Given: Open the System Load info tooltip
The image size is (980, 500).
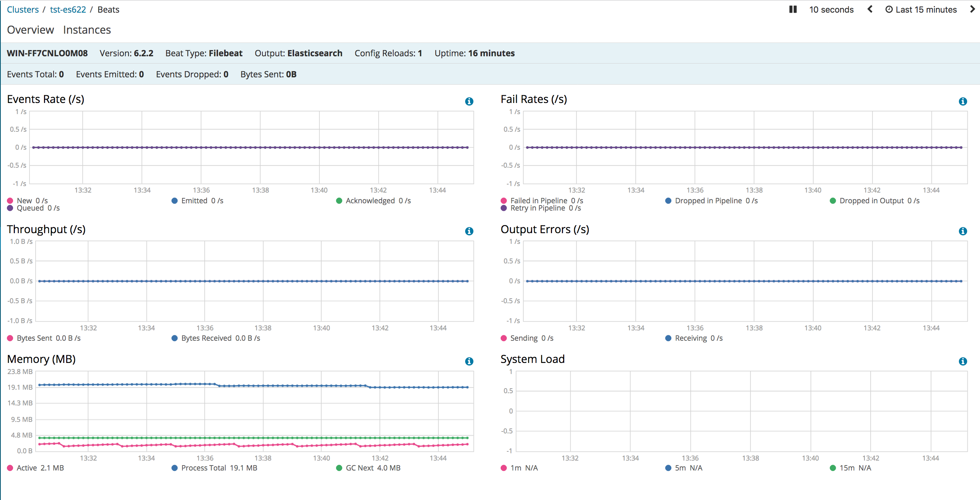Looking at the screenshot, I should pos(963,361).
